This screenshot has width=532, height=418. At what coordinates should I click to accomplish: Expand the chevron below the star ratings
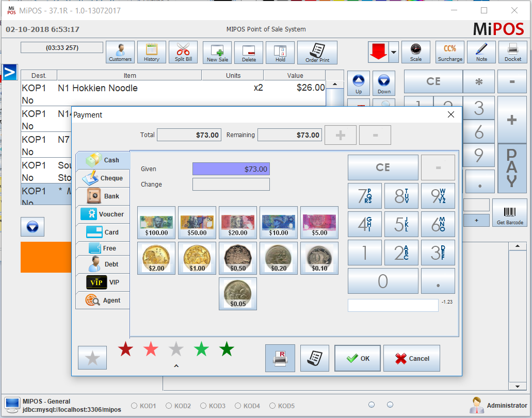click(176, 365)
